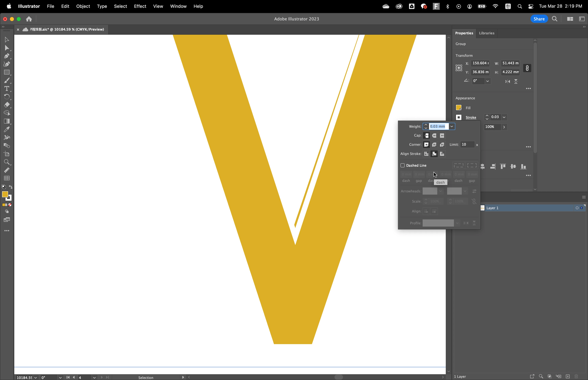Image resolution: width=588 pixels, height=380 pixels.
Task: Click the Stroke label link
Action: click(471, 118)
